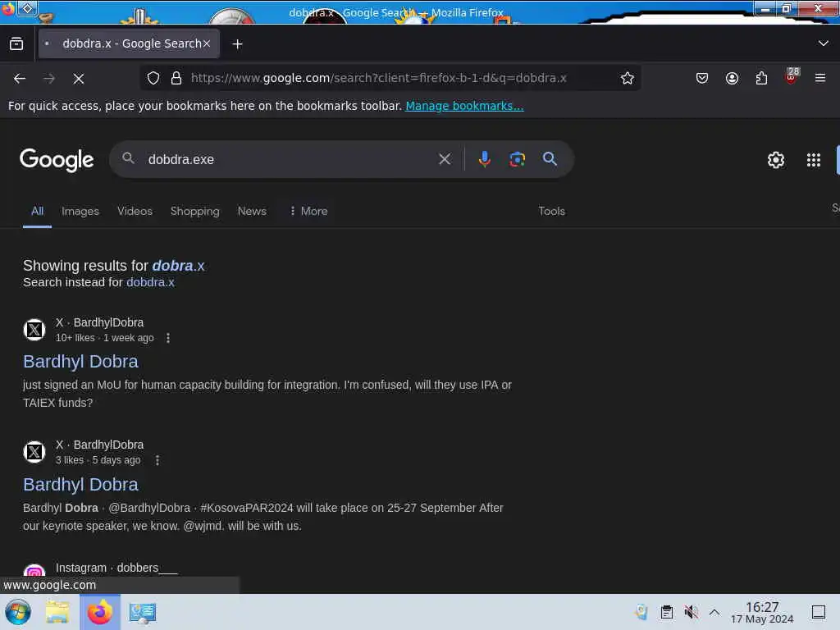The width and height of the screenshot is (840, 630).
Task: Switch to the Videos tab
Action: tap(135, 211)
